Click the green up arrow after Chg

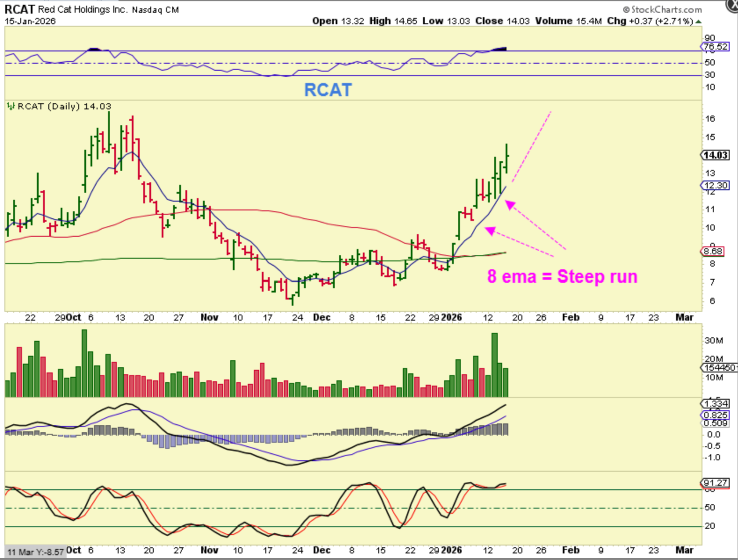coord(698,22)
